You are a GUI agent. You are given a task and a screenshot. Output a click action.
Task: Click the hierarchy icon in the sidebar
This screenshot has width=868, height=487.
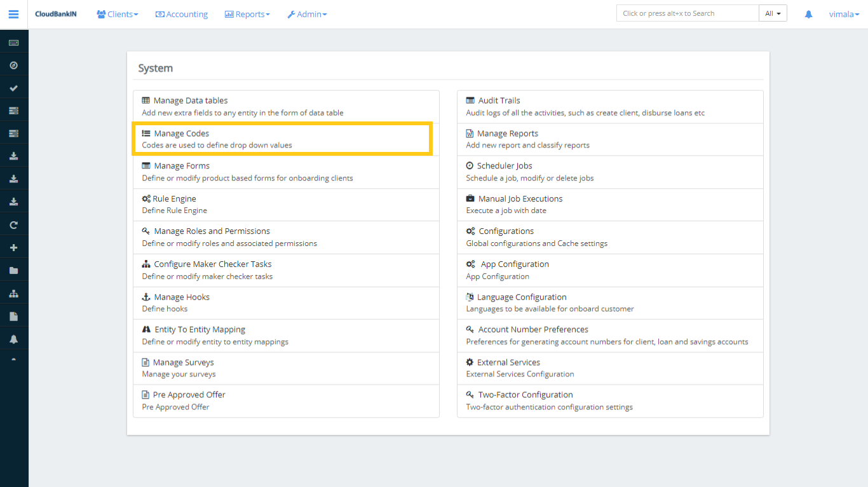(13, 292)
